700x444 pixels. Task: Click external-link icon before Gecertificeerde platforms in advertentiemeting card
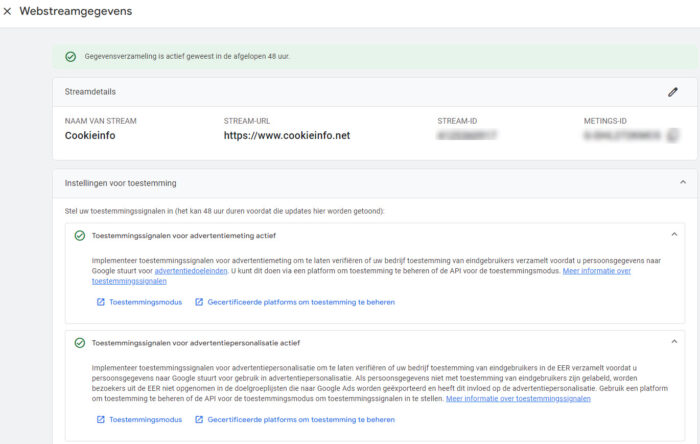(199, 302)
